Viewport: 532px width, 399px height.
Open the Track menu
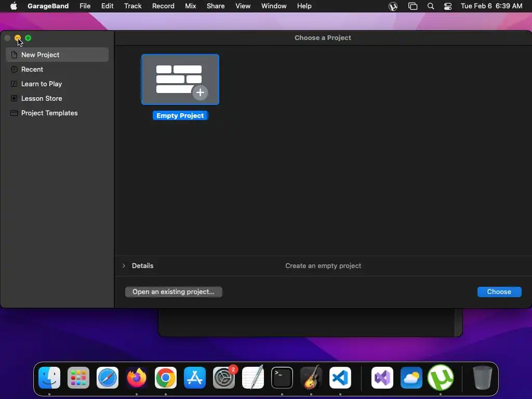[x=132, y=6]
